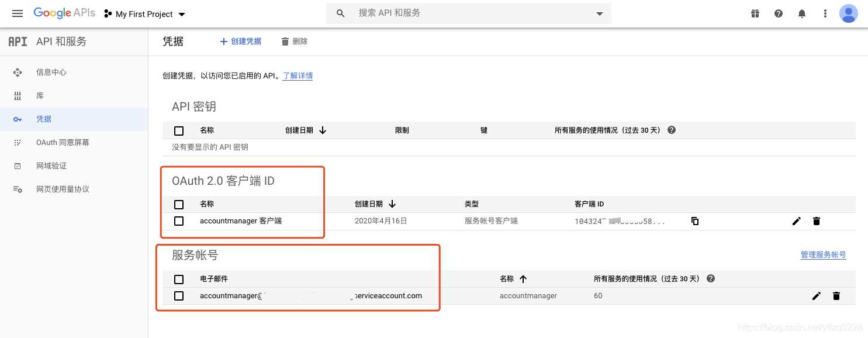The width and height of the screenshot is (868, 338).
Task: Open the gift icon in top bar
Action: click(755, 13)
